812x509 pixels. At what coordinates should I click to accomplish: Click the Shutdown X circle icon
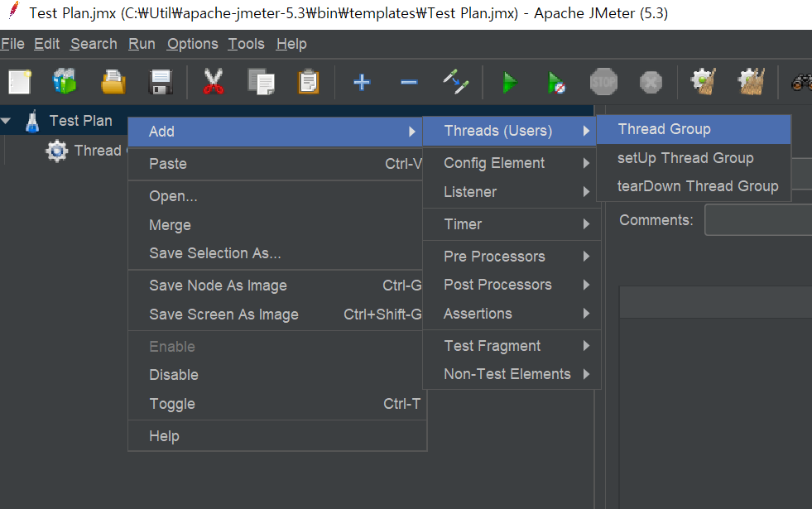click(651, 82)
